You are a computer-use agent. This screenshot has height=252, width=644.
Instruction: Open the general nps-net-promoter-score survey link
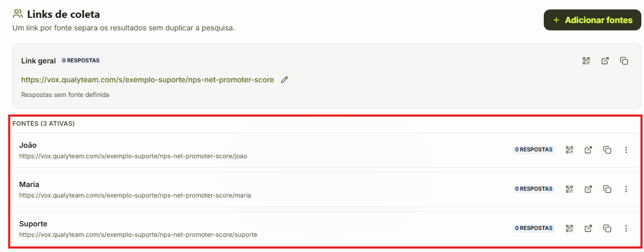[x=147, y=80]
